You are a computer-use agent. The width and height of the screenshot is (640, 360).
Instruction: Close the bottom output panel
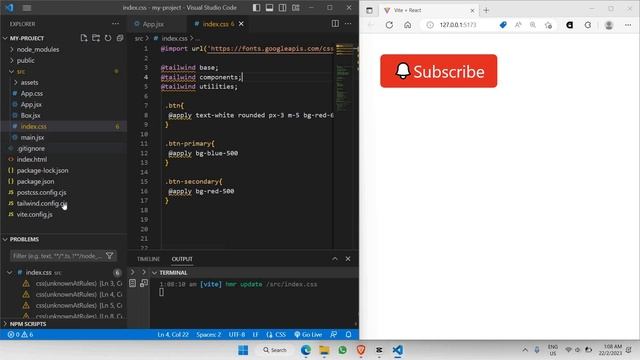coord(348,259)
